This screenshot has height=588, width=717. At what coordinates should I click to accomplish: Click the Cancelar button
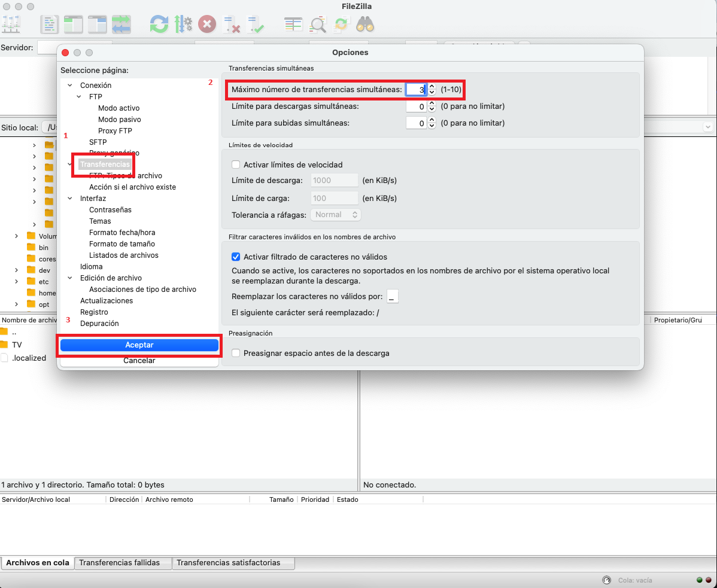139,361
